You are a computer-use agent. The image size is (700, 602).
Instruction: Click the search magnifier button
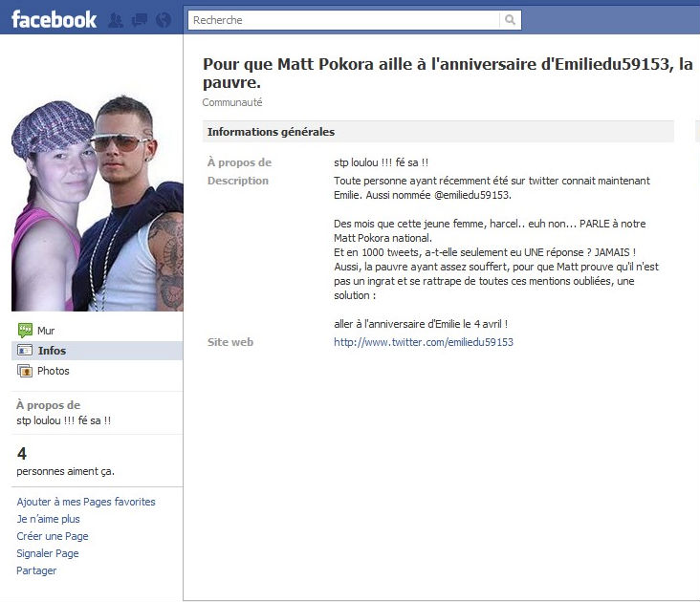tap(510, 20)
